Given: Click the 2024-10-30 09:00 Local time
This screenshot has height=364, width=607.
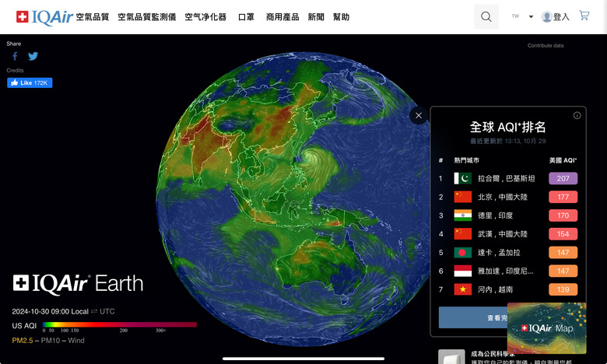Looking at the screenshot, I should (51, 311).
